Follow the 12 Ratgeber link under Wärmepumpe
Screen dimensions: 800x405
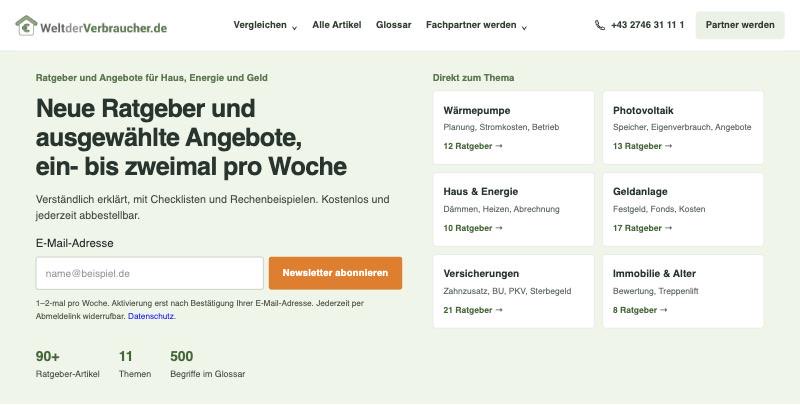[x=473, y=146]
